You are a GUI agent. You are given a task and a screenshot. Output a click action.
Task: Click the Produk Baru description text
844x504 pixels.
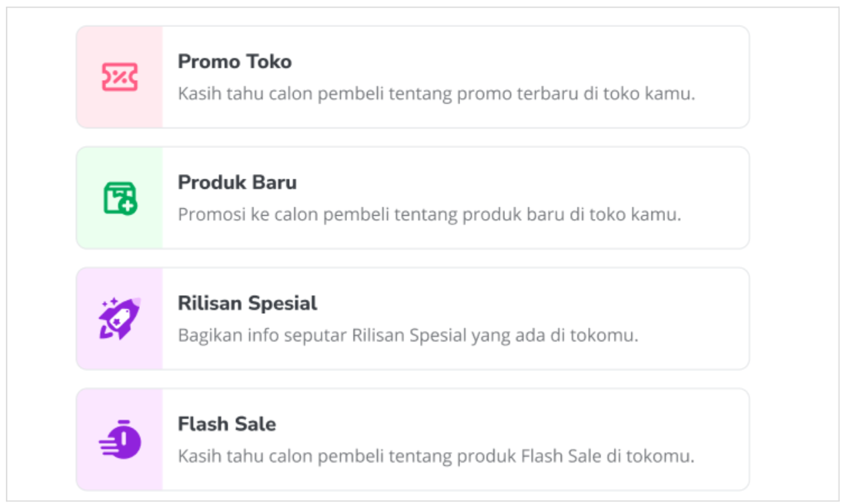point(430,215)
